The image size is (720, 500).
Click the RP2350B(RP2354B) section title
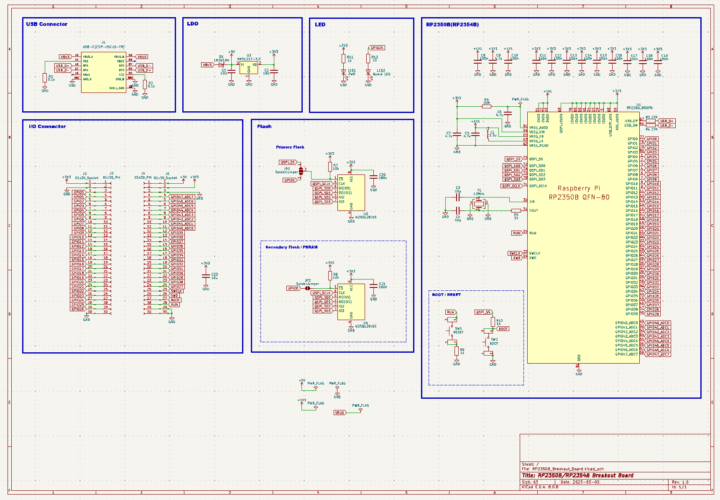tap(452, 24)
